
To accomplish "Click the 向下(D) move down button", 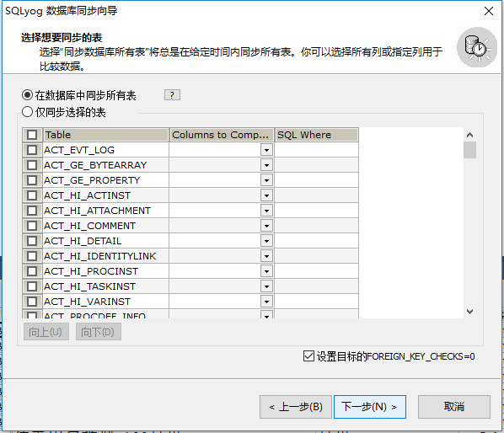I will coord(99,332).
